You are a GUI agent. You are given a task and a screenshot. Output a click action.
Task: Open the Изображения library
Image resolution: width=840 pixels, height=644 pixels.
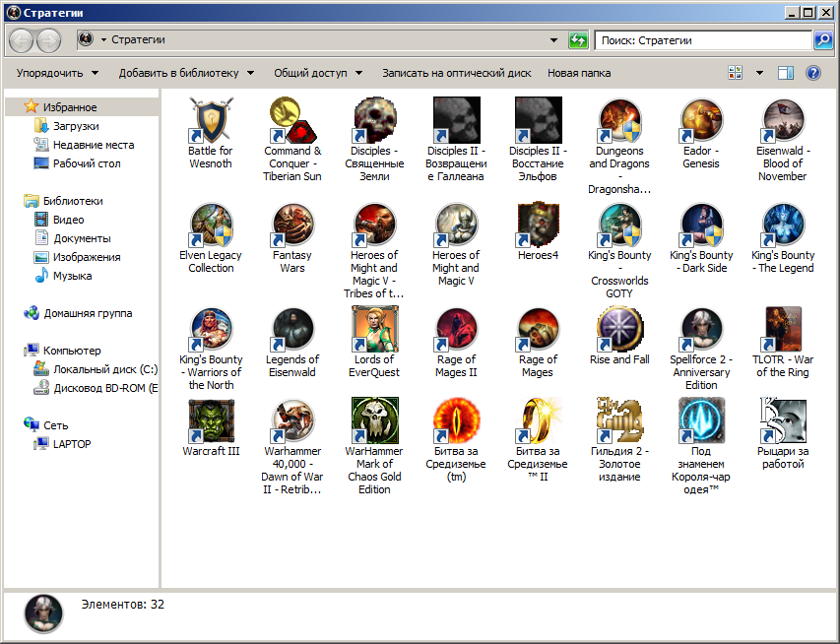click(77, 257)
